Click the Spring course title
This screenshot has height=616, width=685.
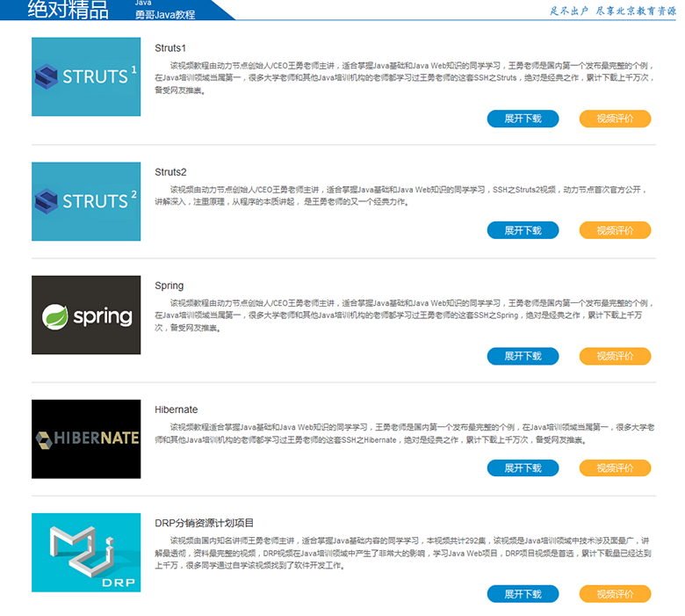[169, 286]
